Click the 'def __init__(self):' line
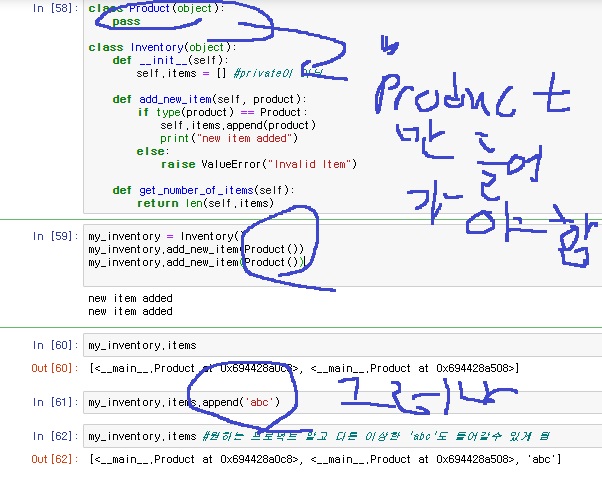The image size is (602, 480). 170,60
